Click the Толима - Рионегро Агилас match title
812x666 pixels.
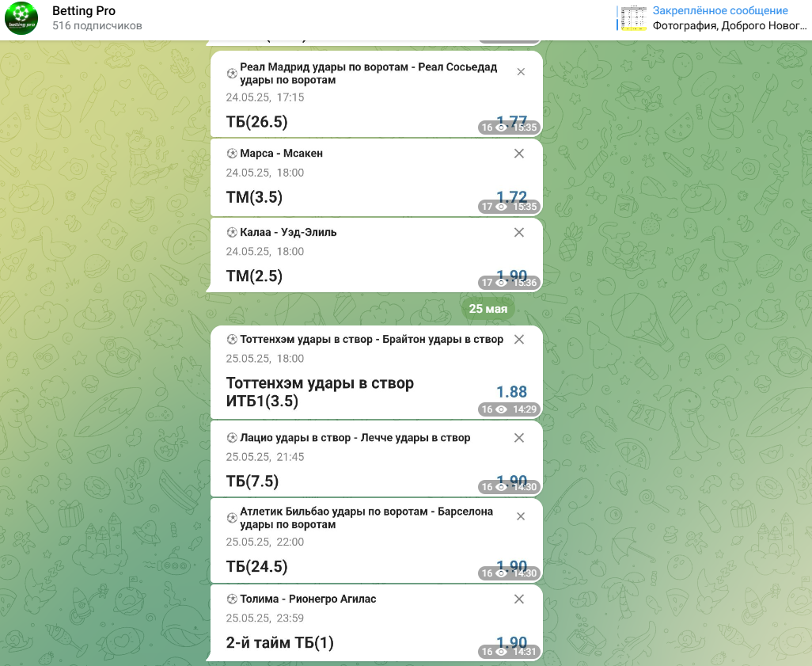pyautogui.click(x=308, y=599)
